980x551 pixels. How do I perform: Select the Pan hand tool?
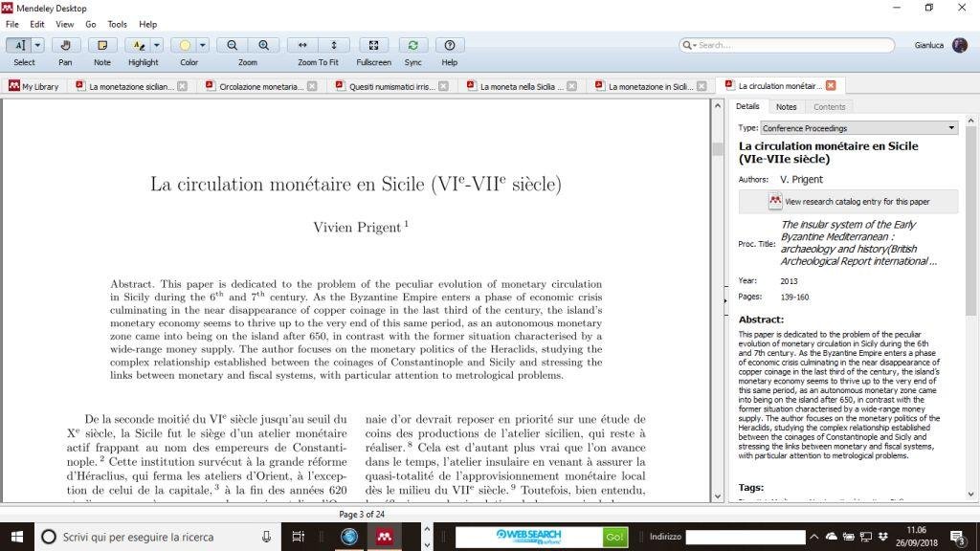point(65,45)
